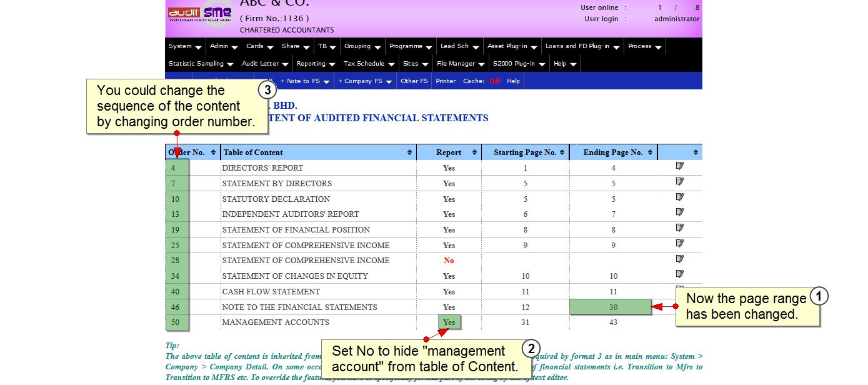Open the Company FS dropdown menu
The width and height of the screenshot is (868, 385).
coord(364,81)
